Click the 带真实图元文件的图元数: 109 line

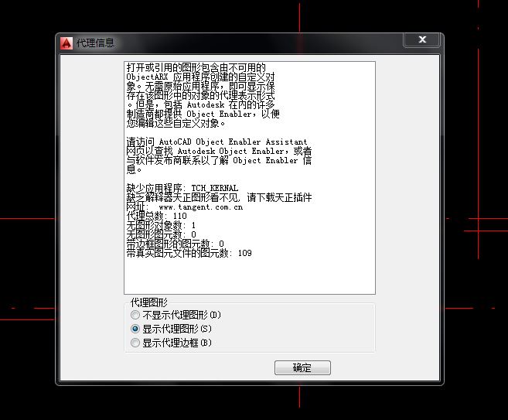(189, 253)
